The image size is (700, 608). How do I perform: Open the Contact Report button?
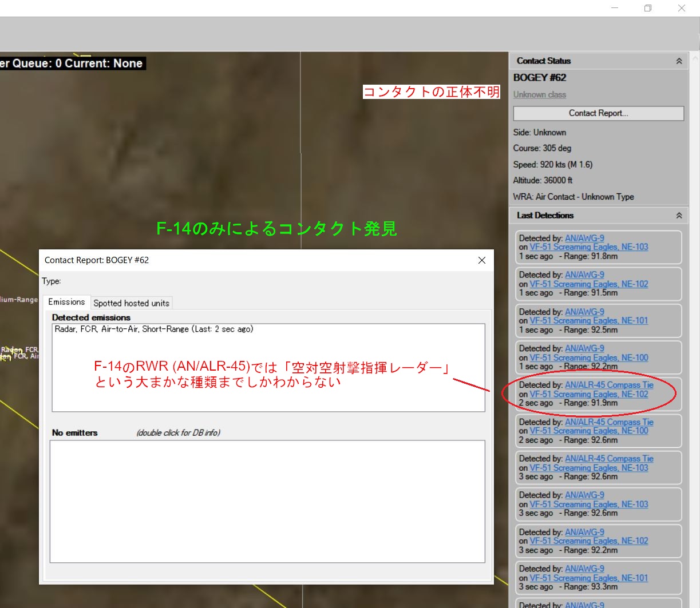[598, 113]
